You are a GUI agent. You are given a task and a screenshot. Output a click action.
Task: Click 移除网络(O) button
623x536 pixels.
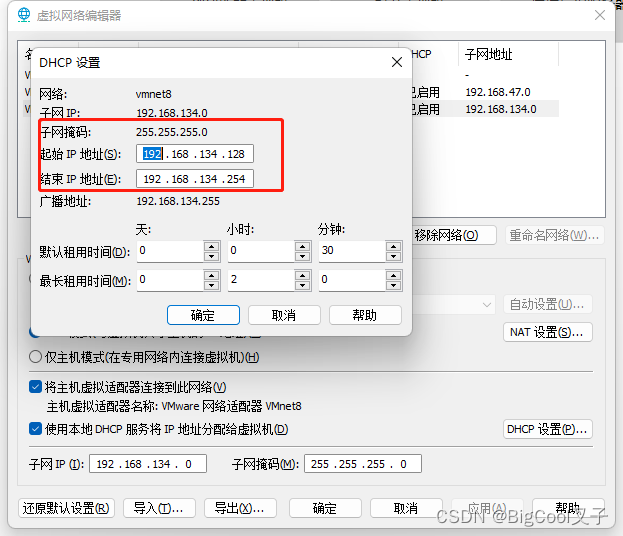coord(454,235)
